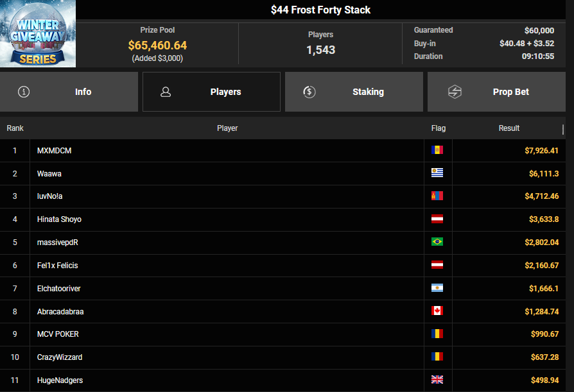
Task: Click the Players person icon
Action: coord(166,92)
